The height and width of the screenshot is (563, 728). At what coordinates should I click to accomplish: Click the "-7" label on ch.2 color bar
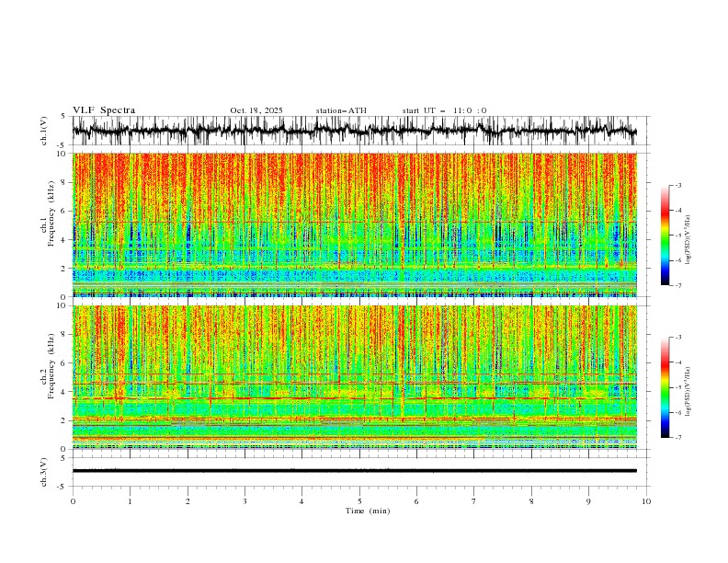pos(677,438)
